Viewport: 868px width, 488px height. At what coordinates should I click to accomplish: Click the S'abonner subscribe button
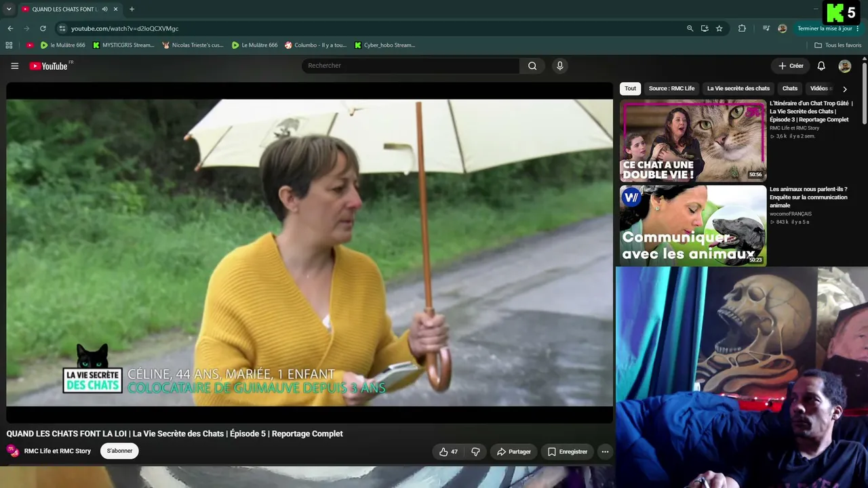pos(119,451)
